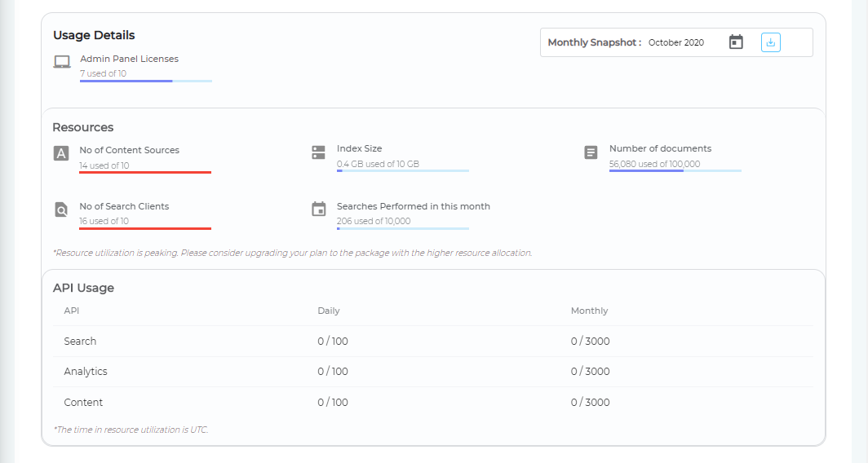Click the Search Clients red usage bar
The image size is (868, 463).
[x=145, y=229]
